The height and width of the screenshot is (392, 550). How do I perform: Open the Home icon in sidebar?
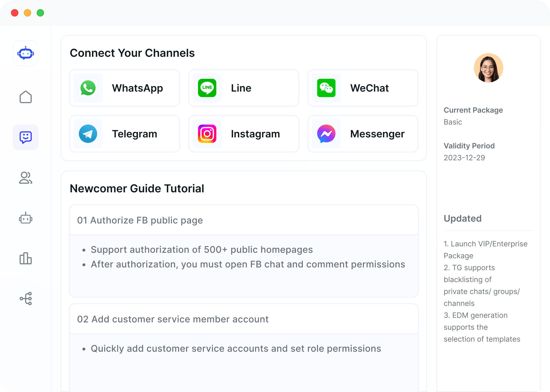click(x=26, y=97)
